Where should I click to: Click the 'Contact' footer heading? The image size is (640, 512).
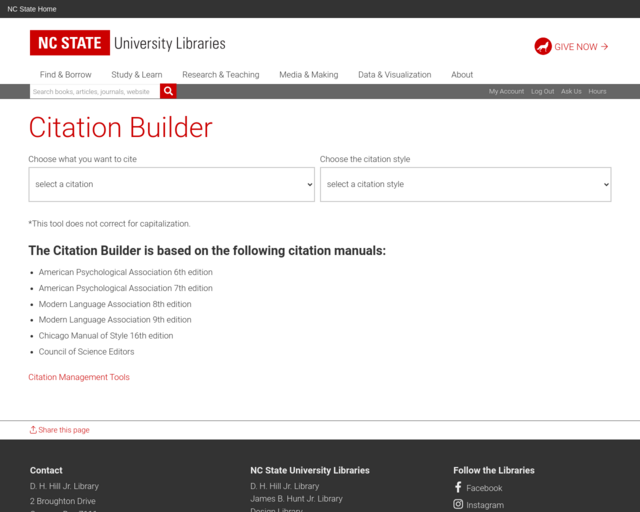46,470
